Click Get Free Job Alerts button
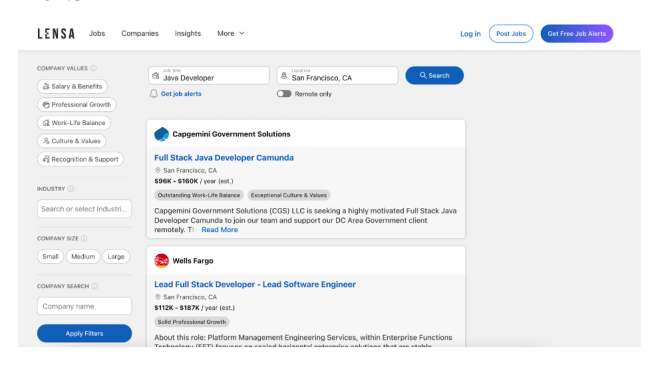Screen dimensions: 660x367 [x=577, y=34]
